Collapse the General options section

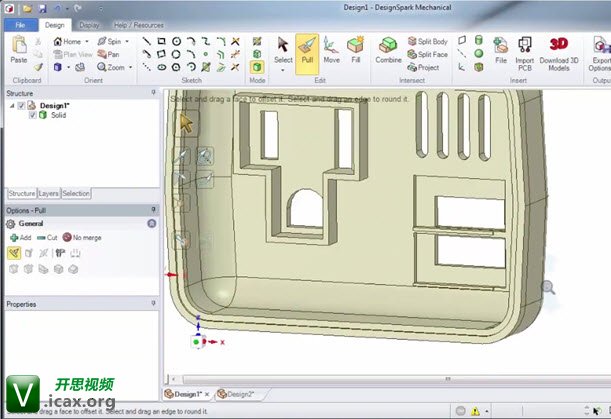(152, 223)
